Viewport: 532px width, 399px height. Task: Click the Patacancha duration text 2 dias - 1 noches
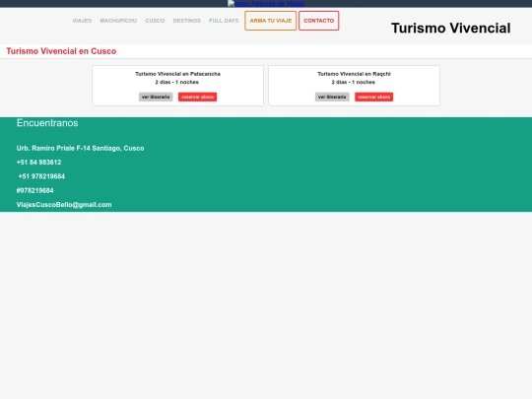(177, 82)
